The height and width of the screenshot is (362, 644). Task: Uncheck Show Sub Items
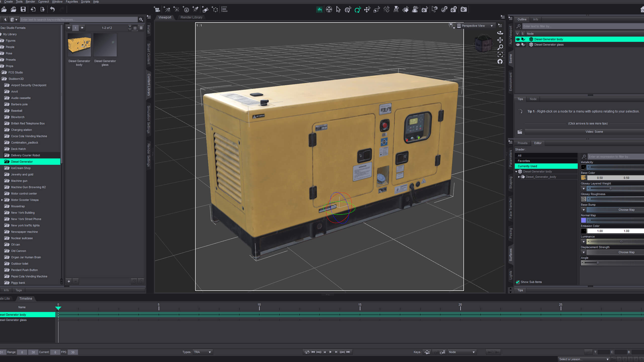click(x=518, y=282)
